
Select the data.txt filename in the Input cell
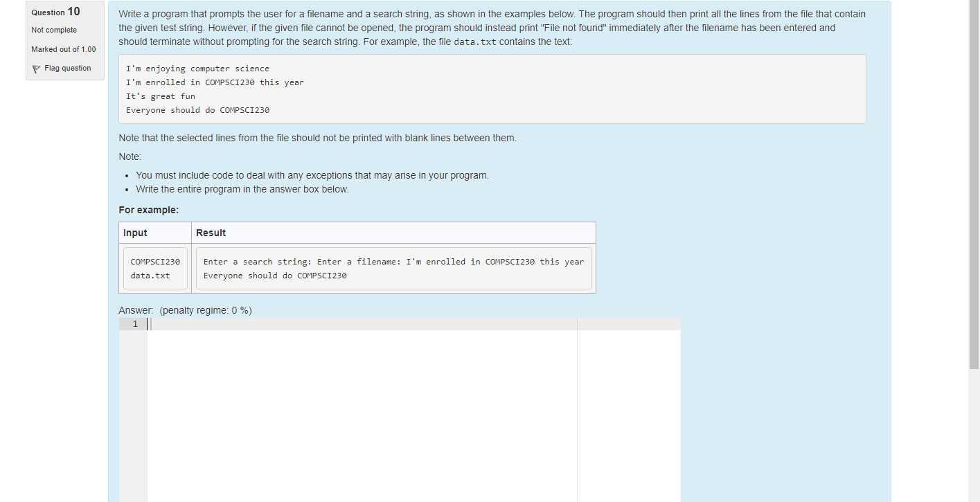click(150, 275)
